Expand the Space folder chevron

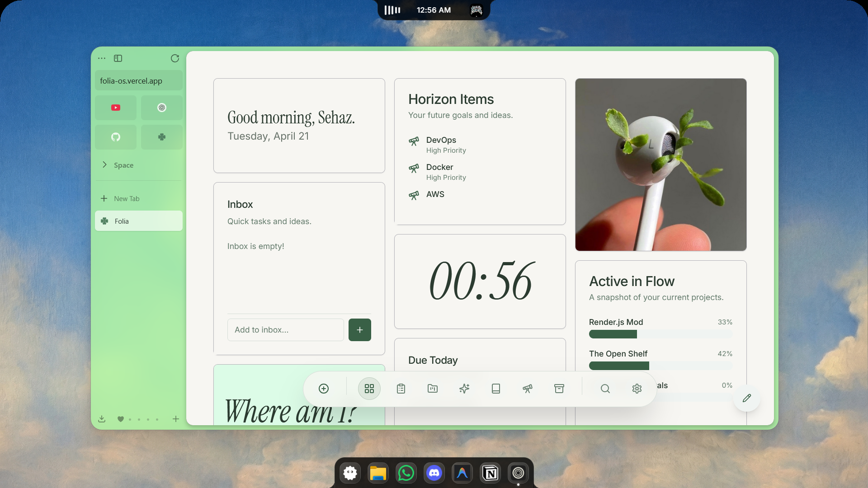pyautogui.click(x=104, y=165)
